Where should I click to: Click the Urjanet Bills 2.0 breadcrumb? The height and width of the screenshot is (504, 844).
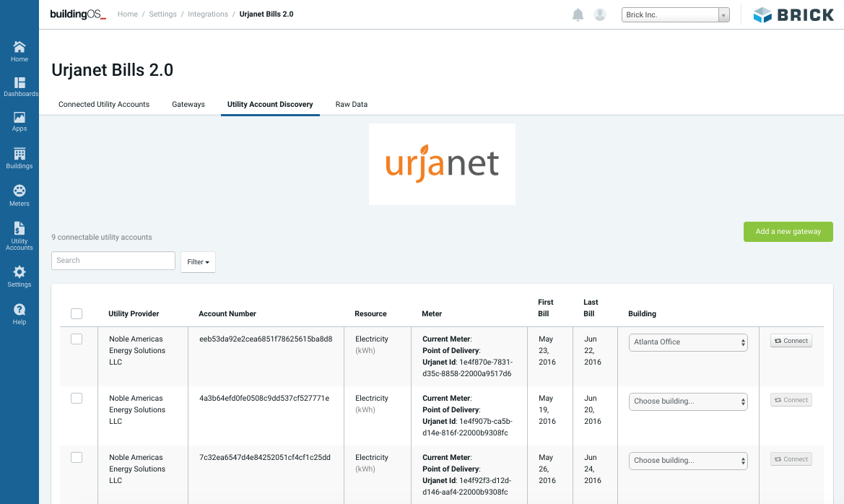click(266, 14)
